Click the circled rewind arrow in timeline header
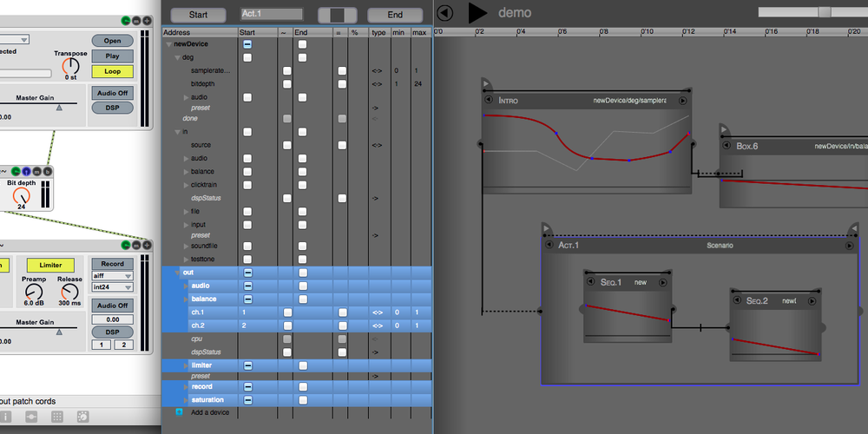Screen dimensions: 868x434 445,13
